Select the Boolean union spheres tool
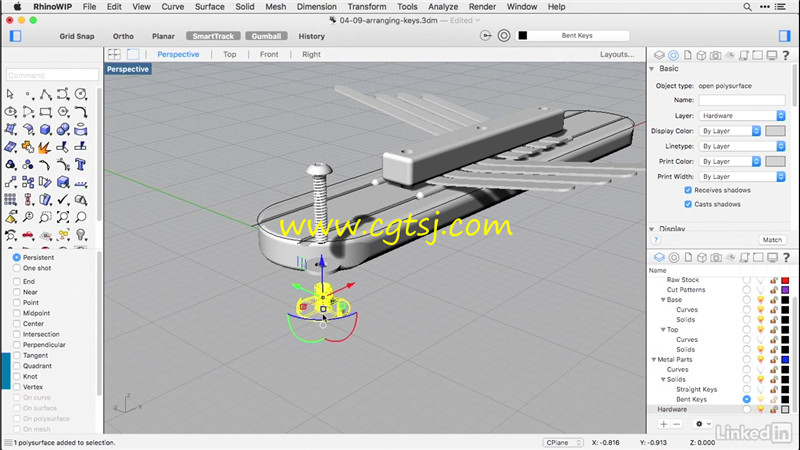The image size is (800, 450). pyautogui.click(x=63, y=129)
